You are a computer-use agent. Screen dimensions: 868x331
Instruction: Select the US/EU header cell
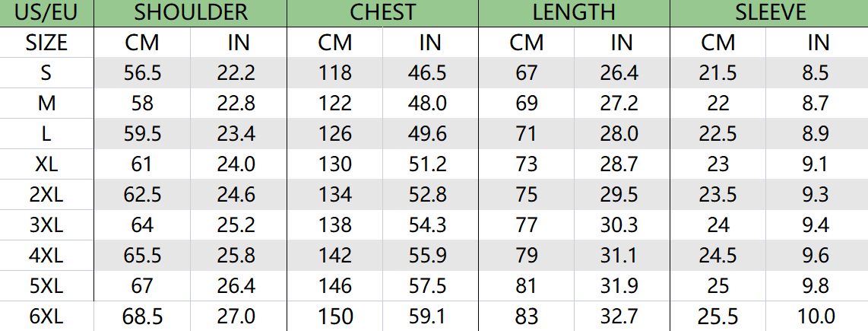pos(46,13)
